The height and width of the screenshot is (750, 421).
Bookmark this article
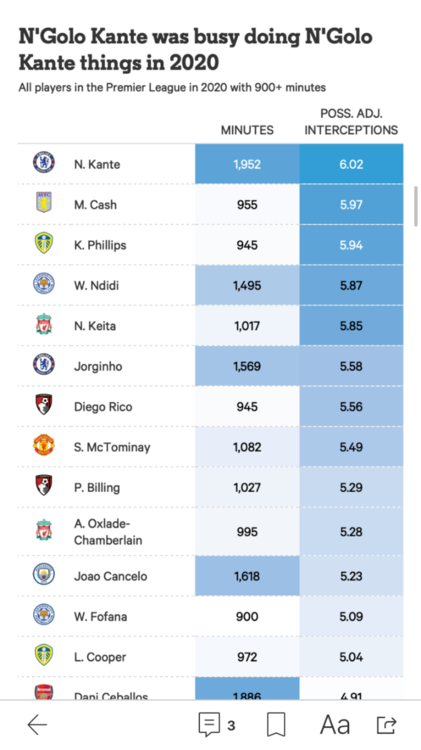point(276,725)
